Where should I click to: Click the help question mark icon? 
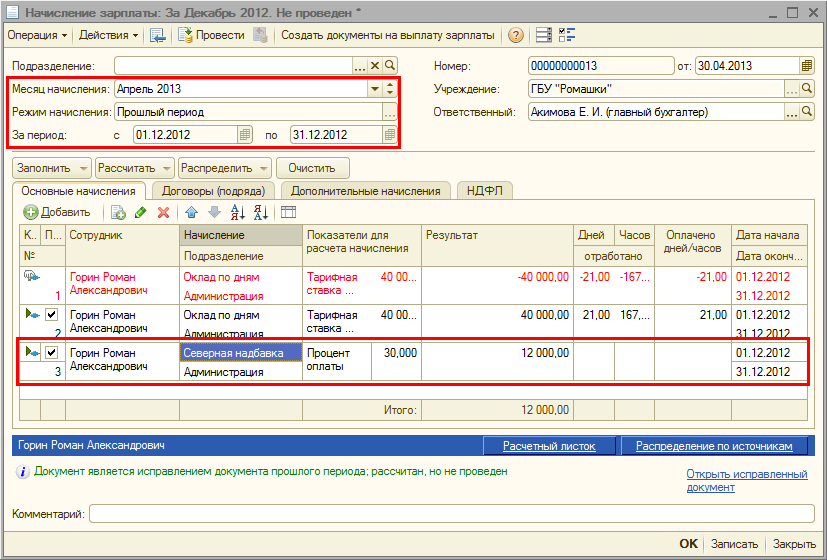(x=516, y=35)
